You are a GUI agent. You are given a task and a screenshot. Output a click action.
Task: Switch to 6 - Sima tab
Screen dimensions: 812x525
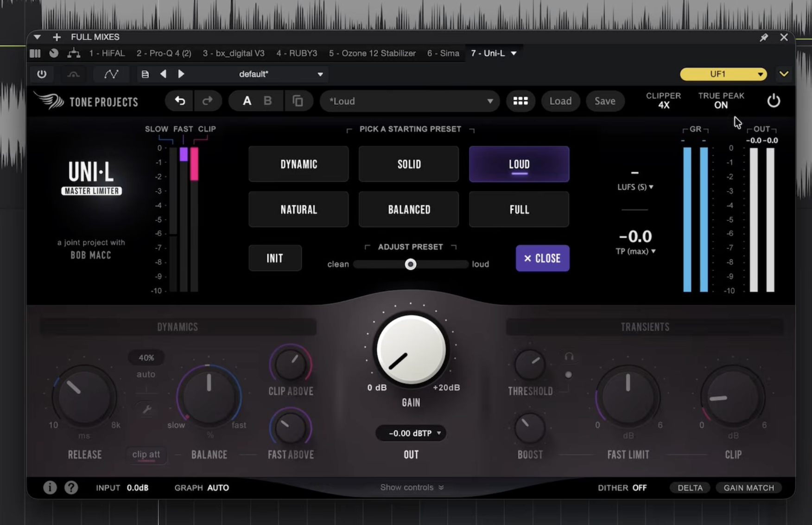pos(443,53)
